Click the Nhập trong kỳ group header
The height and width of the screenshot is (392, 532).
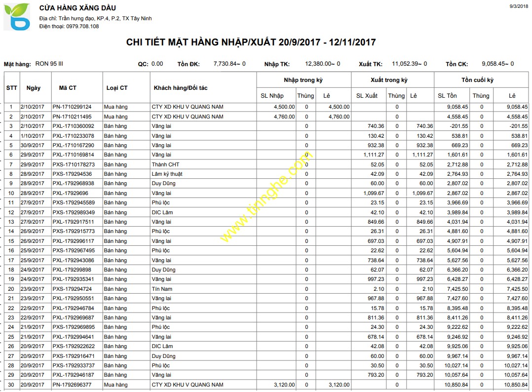304,80
